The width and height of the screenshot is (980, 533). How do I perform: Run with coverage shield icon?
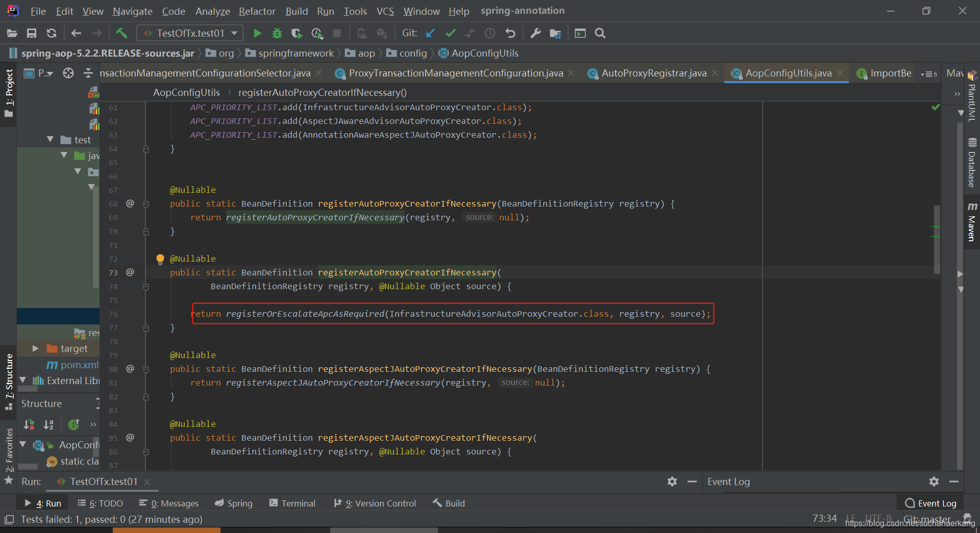click(297, 33)
